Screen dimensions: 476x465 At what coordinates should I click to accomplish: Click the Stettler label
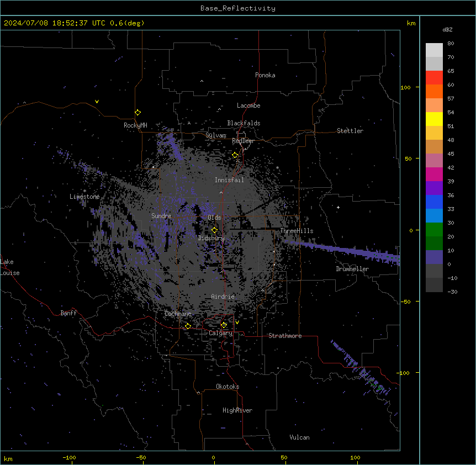(x=350, y=131)
